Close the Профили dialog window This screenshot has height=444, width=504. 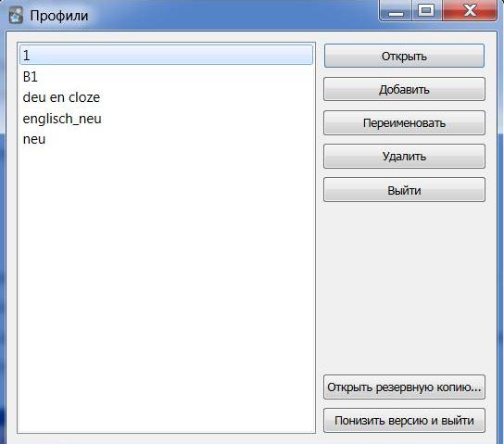pyautogui.click(x=470, y=10)
